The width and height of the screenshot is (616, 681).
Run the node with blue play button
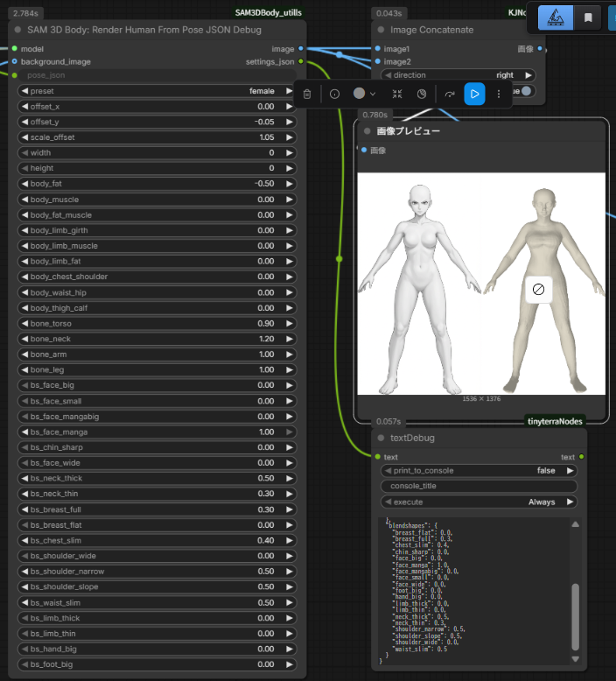pyautogui.click(x=474, y=94)
